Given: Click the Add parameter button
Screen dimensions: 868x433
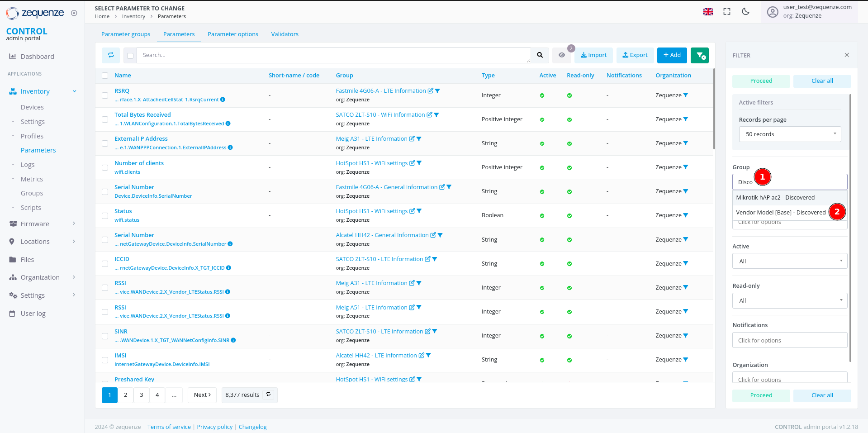Looking at the screenshot, I should coord(672,55).
